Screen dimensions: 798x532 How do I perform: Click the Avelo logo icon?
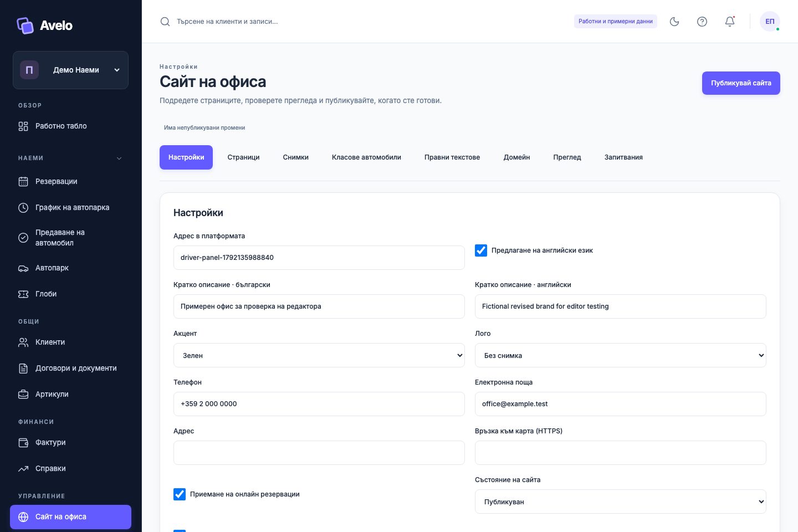pos(25,25)
